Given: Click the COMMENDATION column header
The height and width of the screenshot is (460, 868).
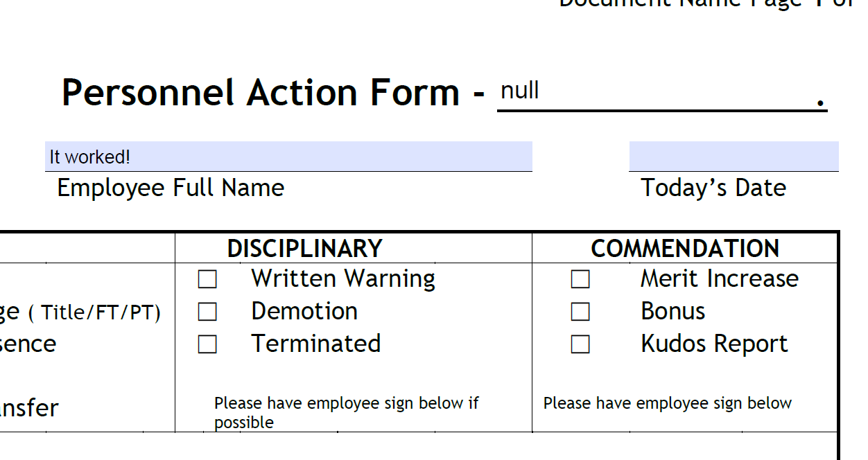Looking at the screenshot, I should (x=685, y=249).
